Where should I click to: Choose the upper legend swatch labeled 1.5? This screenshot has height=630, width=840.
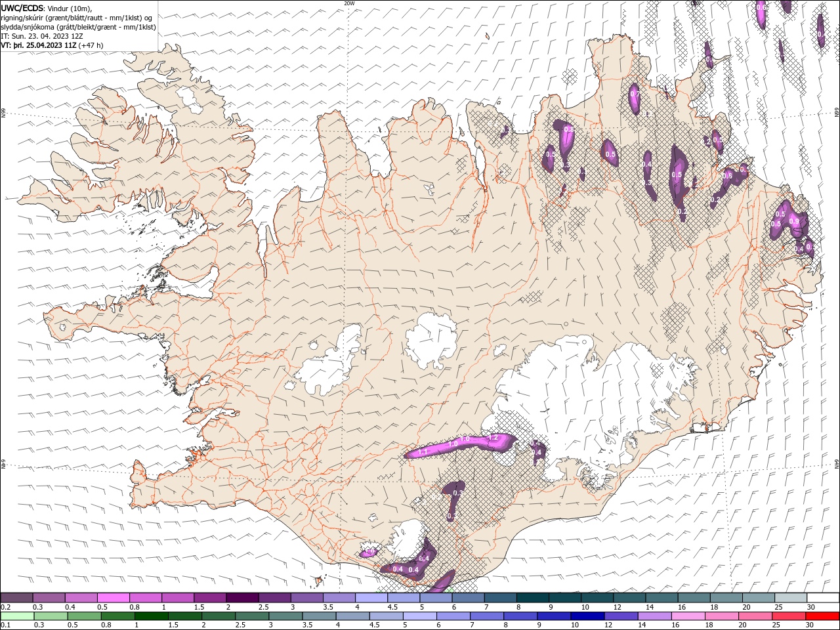[x=210, y=598]
